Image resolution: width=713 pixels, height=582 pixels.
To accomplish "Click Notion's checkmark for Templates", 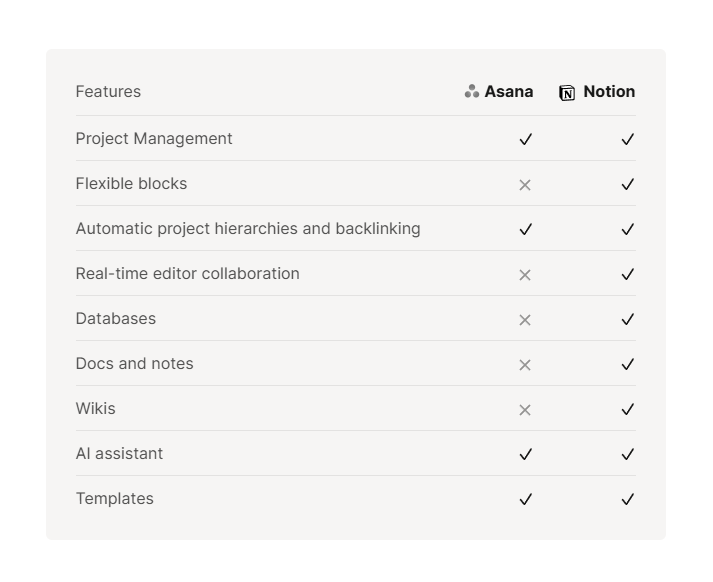I will point(628,500).
